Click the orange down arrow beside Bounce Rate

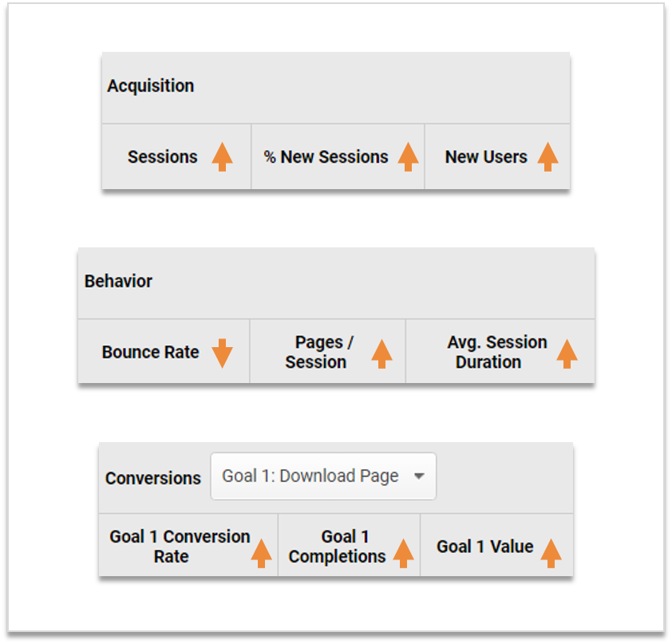tap(221, 352)
